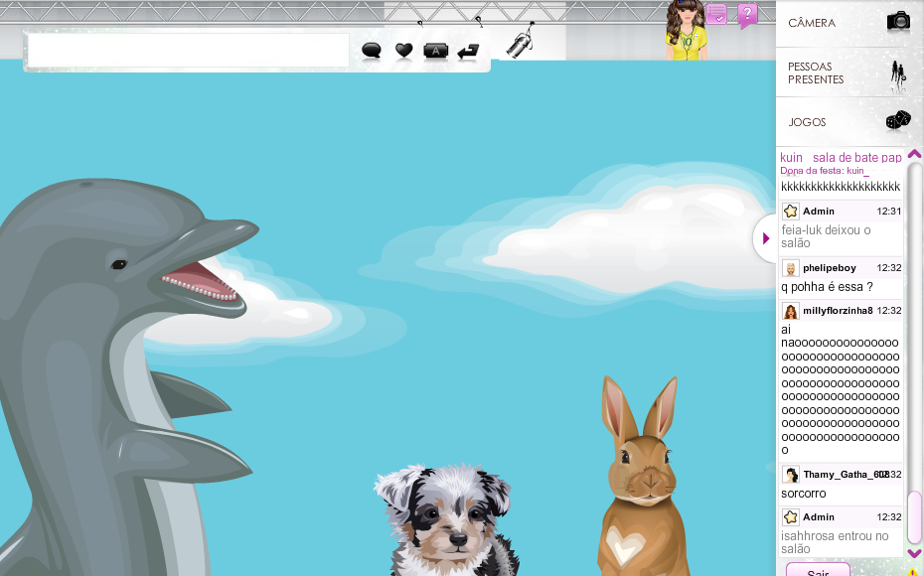Click Thamy_Gatha's avatar thumbnail
This screenshot has height=576, width=924.
coord(790,474)
